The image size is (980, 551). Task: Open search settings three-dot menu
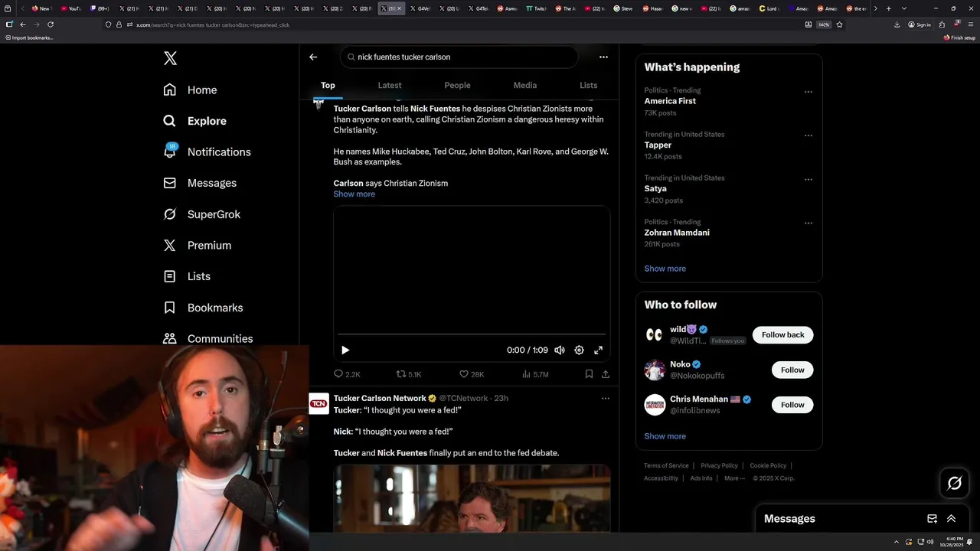(603, 57)
